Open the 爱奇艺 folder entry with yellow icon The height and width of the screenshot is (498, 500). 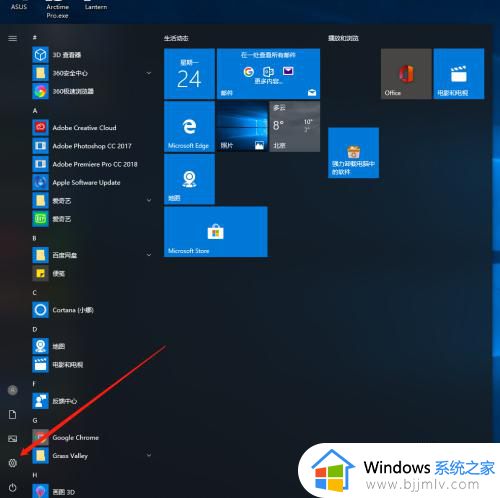pyautogui.click(x=92, y=200)
